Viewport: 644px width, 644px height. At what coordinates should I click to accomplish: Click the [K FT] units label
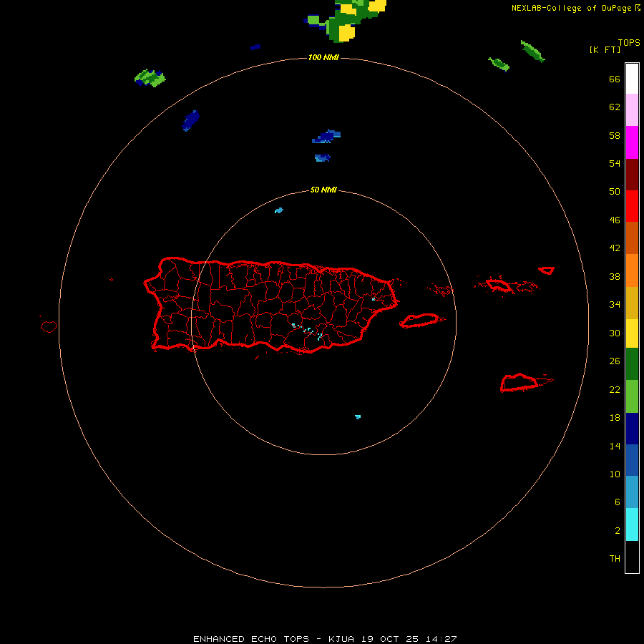coord(605,49)
